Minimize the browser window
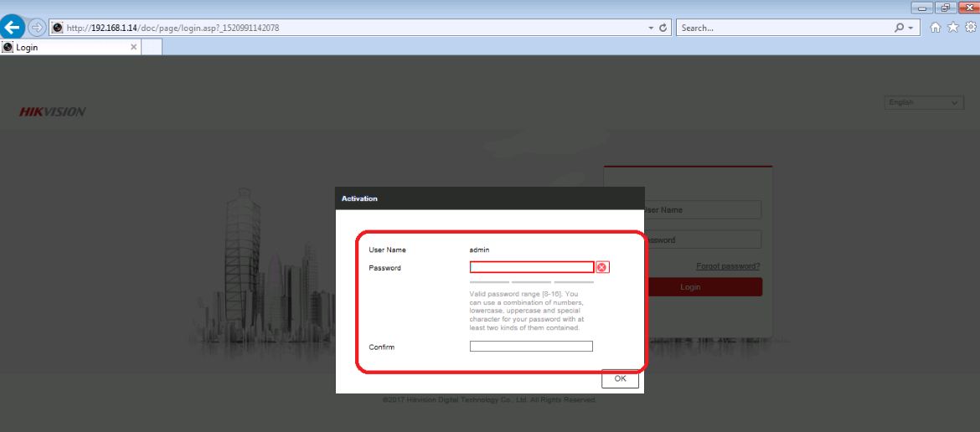The height and width of the screenshot is (432, 980). [x=921, y=8]
